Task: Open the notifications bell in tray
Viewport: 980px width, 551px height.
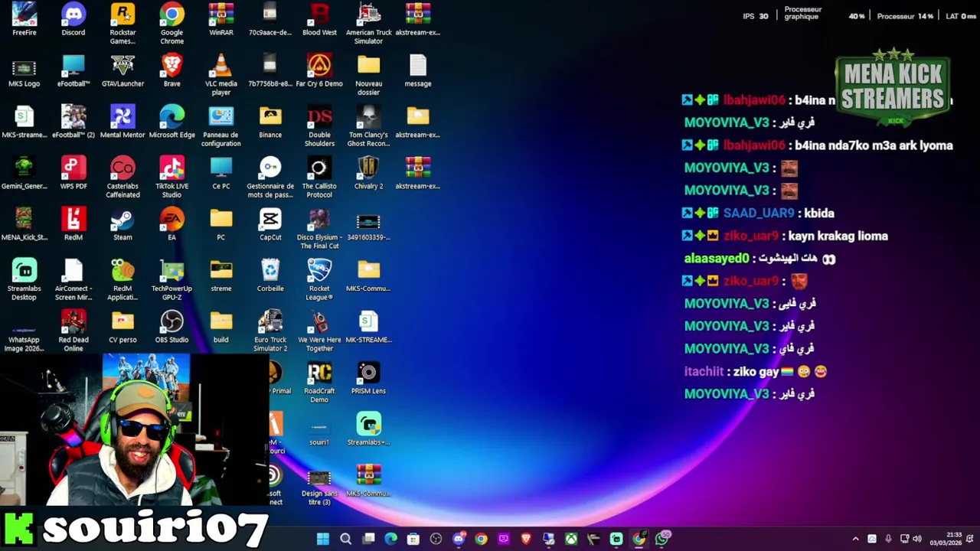Action: pyautogui.click(x=970, y=539)
